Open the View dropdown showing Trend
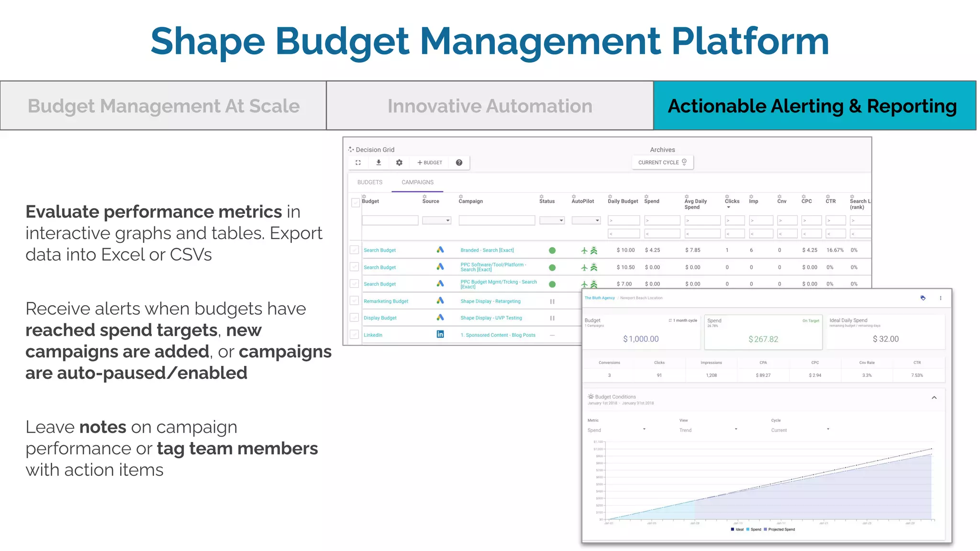Image resolution: width=980 pixels, height=551 pixels. tap(709, 430)
